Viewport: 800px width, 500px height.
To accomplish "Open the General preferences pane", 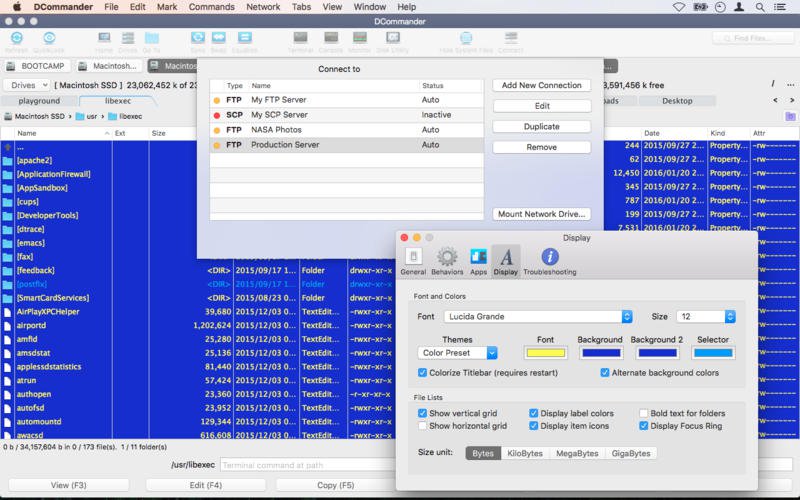I will [413, 260].
